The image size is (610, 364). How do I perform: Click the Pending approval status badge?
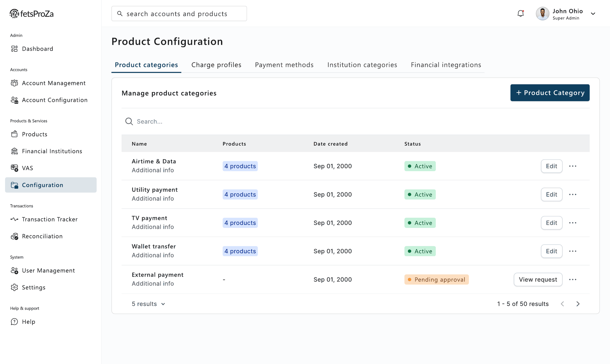437,280
